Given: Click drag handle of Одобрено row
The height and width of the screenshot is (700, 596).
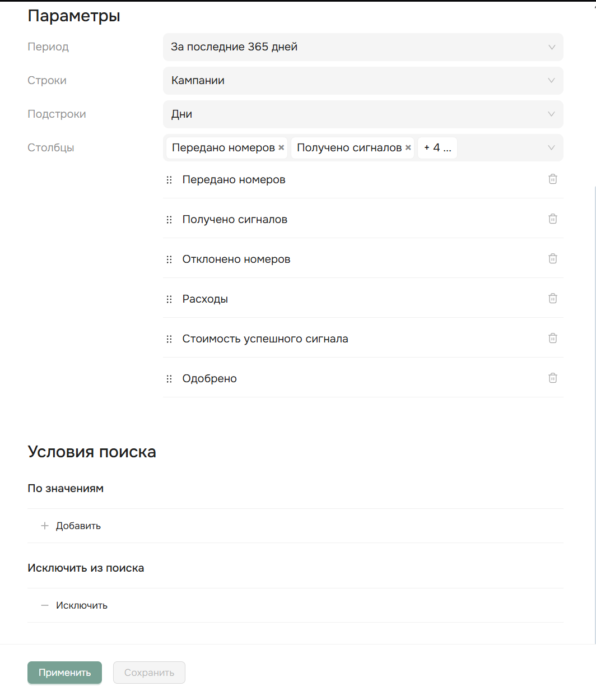Looking at the screenshot, I should click(169, 379).
